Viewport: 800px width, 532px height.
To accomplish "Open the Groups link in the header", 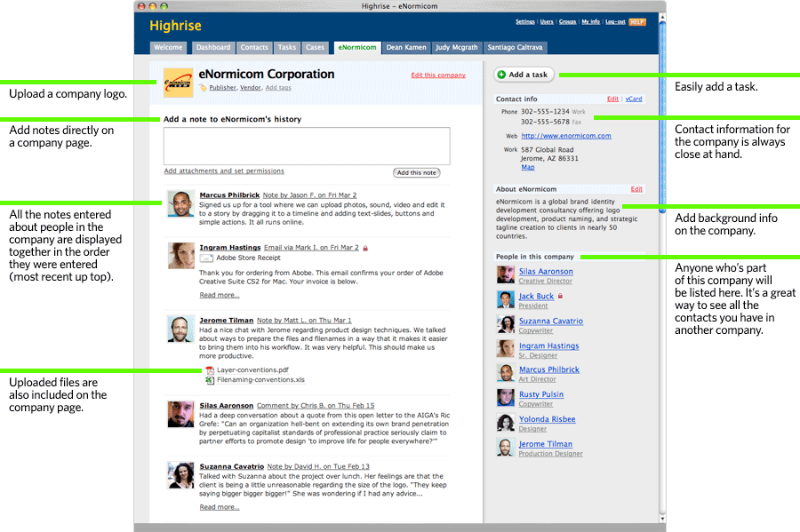I will pyautogui.click(x=567, y=22).
